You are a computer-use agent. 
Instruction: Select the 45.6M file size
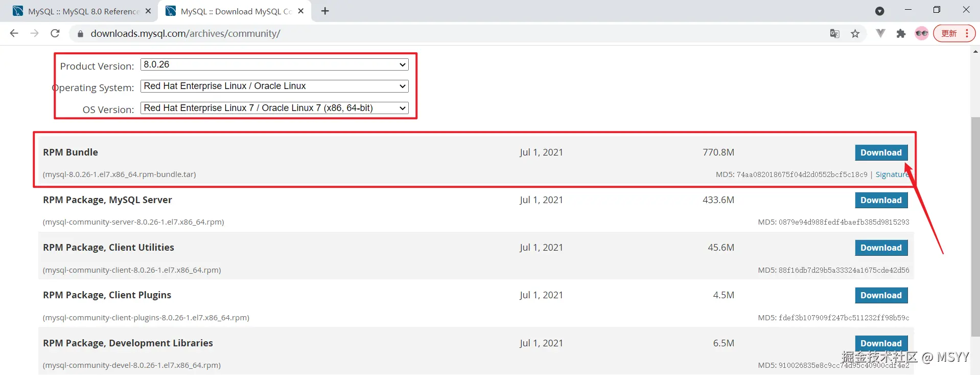pos(721,248)
